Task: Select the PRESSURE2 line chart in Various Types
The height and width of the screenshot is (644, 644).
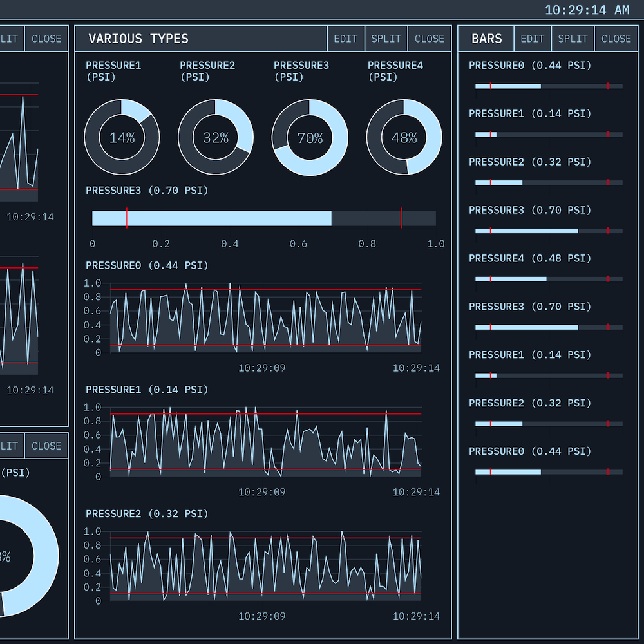Action: [x=265, y=566]
